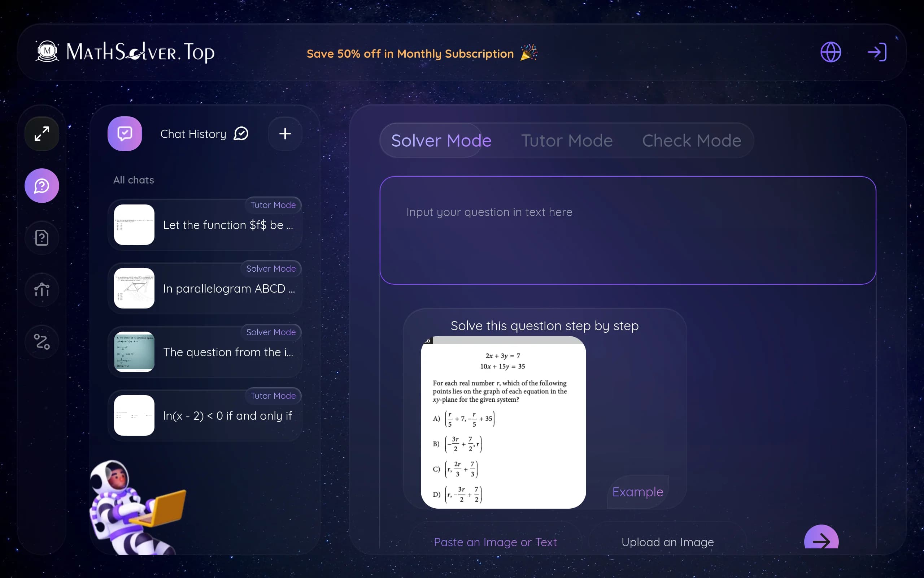
Task: Open the document question mark sidebar icon
Action: (x=42, y=238)
